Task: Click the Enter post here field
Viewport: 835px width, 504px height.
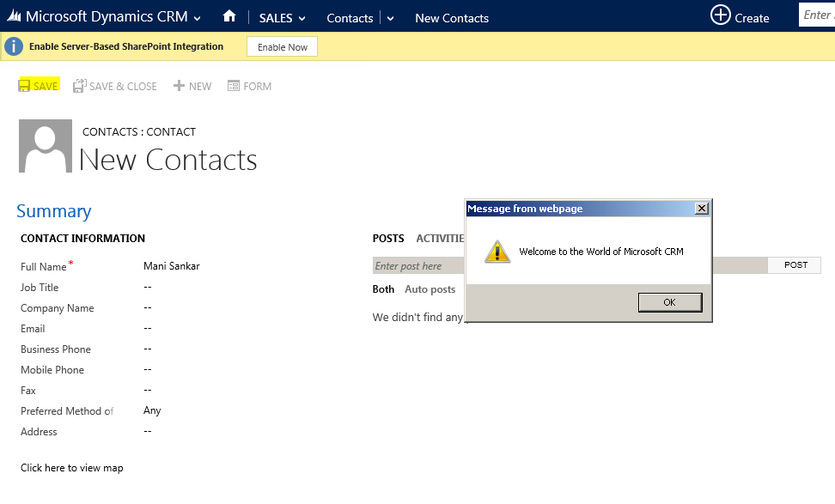Action: tap(418, 265)
